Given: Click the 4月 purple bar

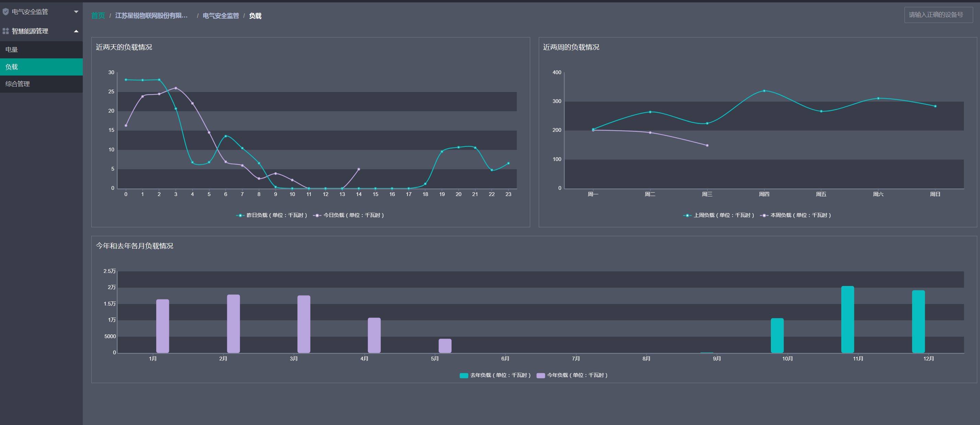Looking at the screenshot, I should coord(374,335).
